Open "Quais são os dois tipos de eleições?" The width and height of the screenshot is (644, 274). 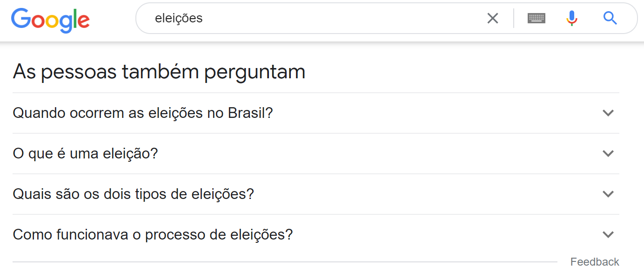click(133, 194)
